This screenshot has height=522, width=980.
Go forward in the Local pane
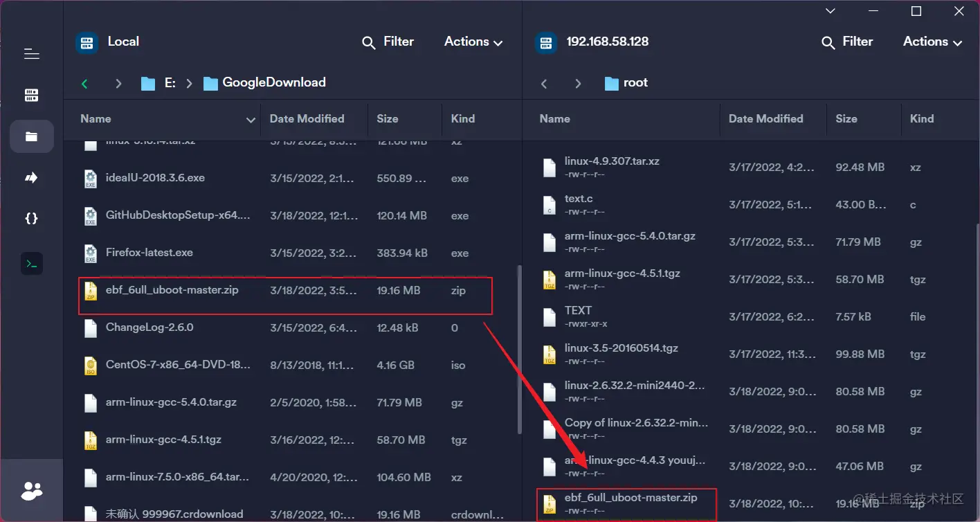[x=118, y=83]
